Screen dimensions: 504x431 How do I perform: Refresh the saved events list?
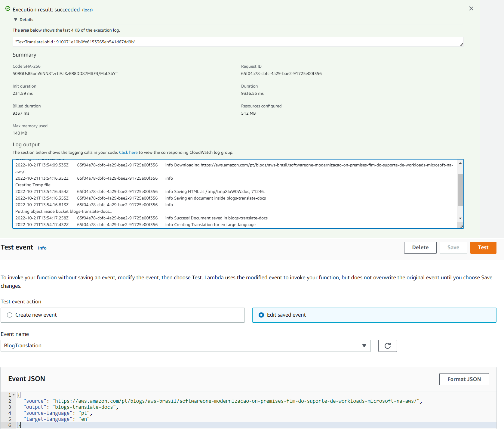coord(387,346)
